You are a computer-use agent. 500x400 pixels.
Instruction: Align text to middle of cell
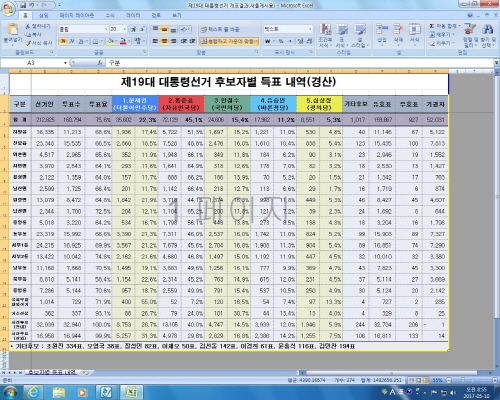point(164,29)
